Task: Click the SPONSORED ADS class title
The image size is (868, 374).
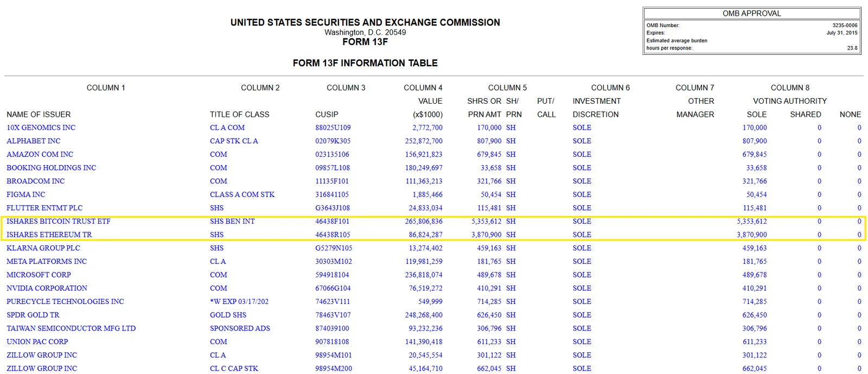Action: coord(240,328)
